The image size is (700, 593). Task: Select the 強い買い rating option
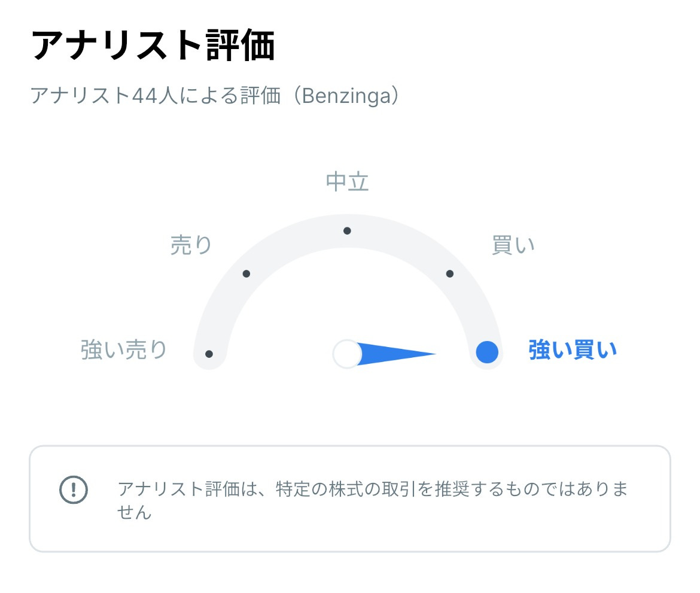[x=571, y=349]
